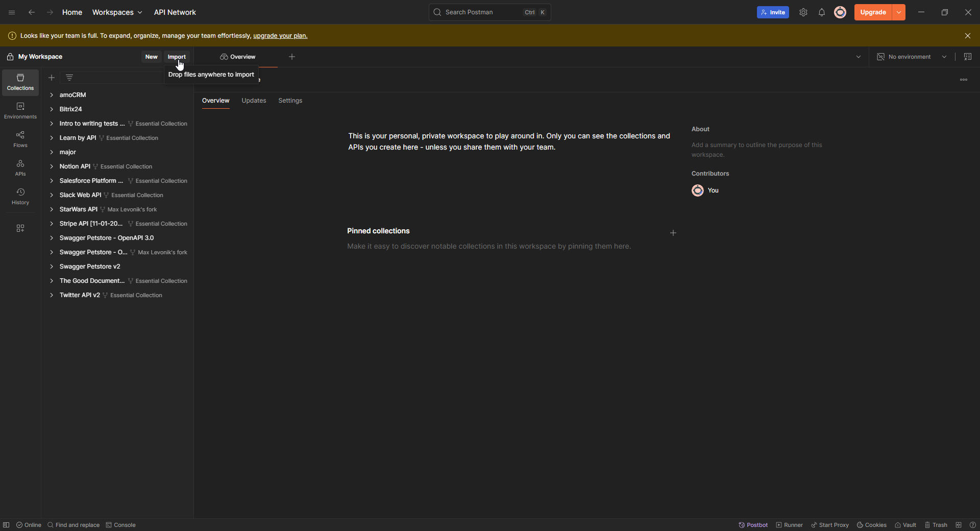Expand the amoCRM collection
This screenshot has width=980, height=531.
[x=52, y=95]
